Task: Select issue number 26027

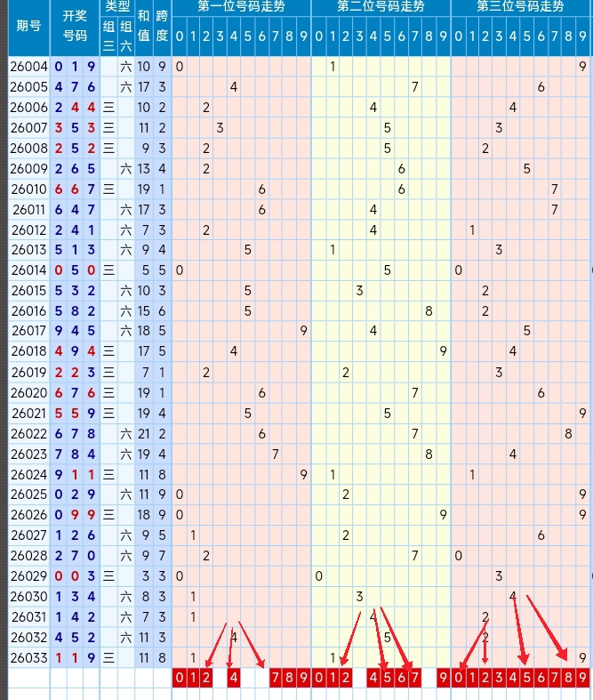Action: [x=29, y=535]
